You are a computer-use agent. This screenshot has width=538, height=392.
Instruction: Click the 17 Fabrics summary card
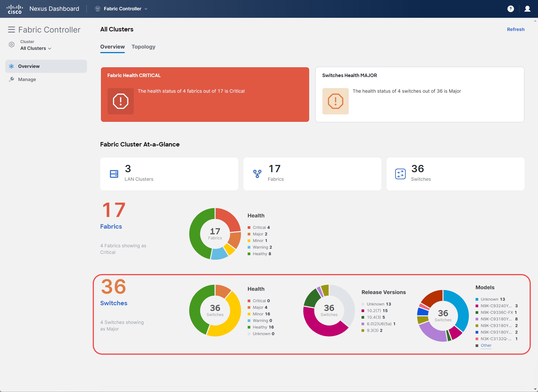312,174
